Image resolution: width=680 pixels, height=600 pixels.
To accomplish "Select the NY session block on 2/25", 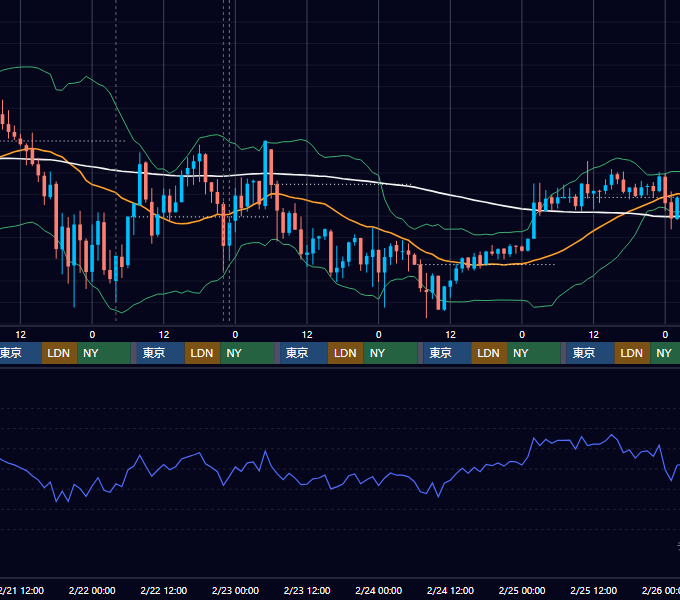I will click(665, 353).
